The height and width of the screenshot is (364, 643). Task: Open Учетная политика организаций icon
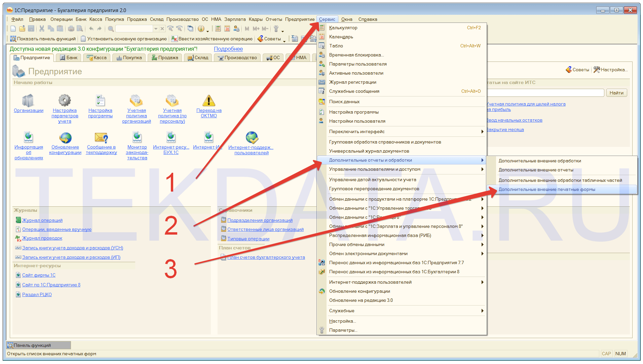click(x=136, y=100)
